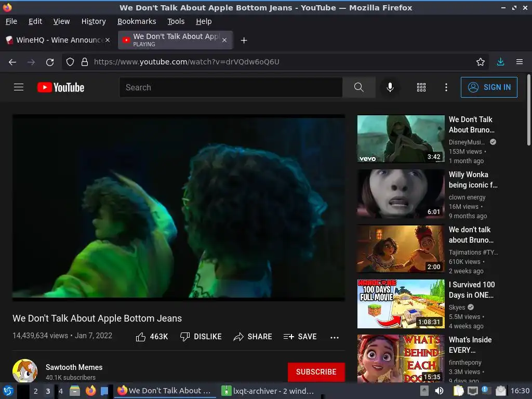Open the History menu

pyautogui.click(x=94, y=21)
